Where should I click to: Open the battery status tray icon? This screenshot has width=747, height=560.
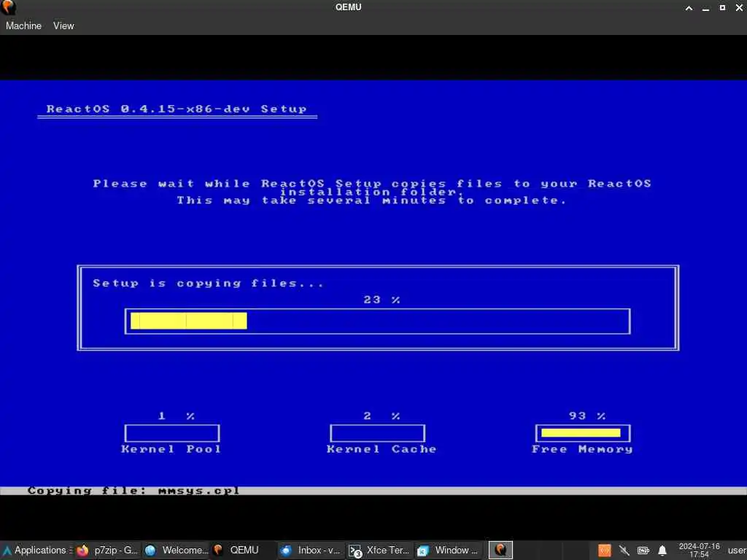tap(643, 551)
